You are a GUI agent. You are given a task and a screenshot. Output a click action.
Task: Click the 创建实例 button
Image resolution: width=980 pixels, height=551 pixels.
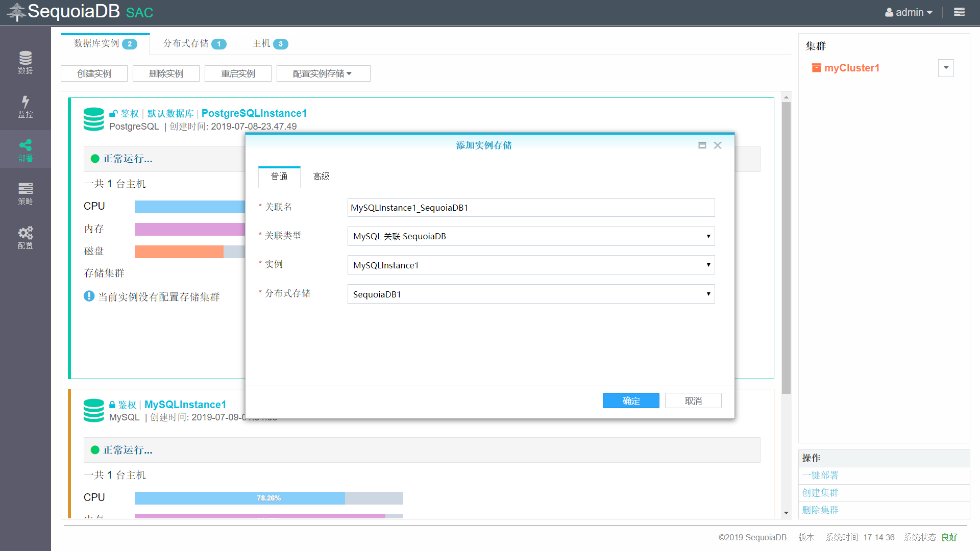click(94, 73)
